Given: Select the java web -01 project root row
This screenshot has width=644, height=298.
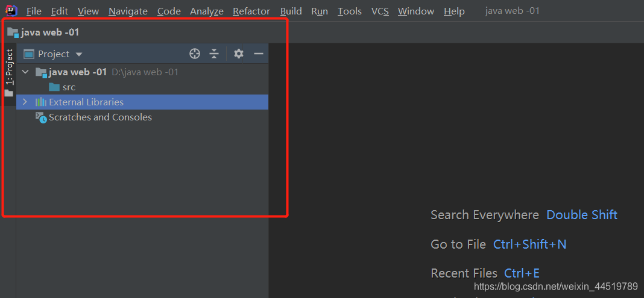Looking at the screenshot, I should pyautogui.click(x=142, y=73).
